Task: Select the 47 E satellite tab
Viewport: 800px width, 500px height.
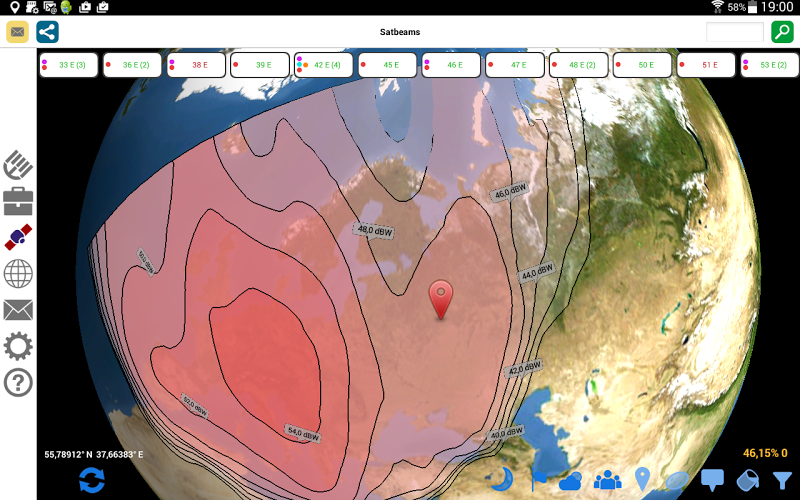Action: 515,65
